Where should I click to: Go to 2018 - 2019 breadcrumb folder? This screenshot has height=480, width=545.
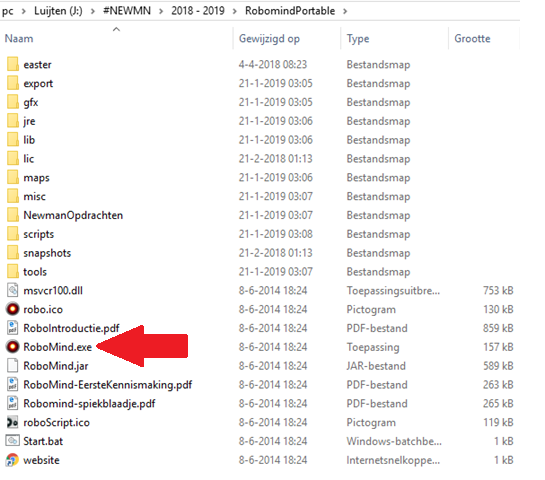click(198, 11)
